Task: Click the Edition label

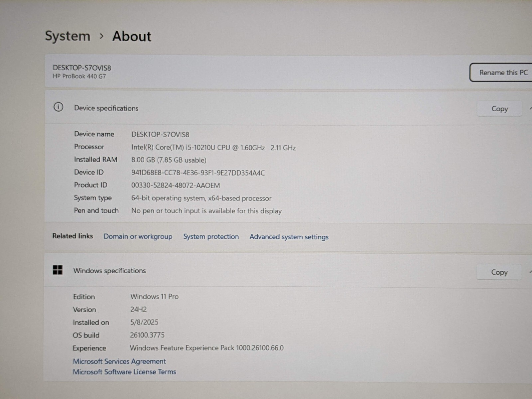Action: point(84,297)
